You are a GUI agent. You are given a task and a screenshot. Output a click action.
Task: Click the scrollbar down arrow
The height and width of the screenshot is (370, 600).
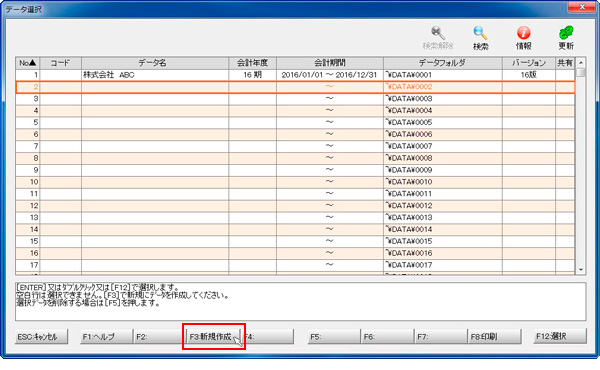click(x=581, y=270)
